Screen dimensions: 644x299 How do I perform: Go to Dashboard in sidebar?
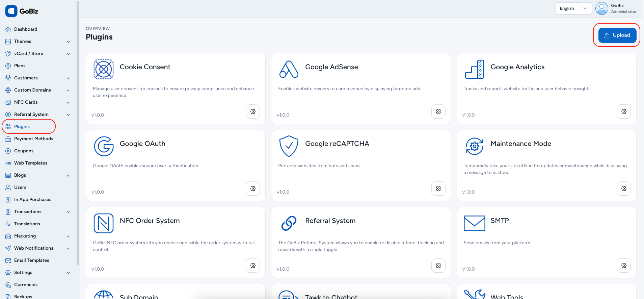26,29
